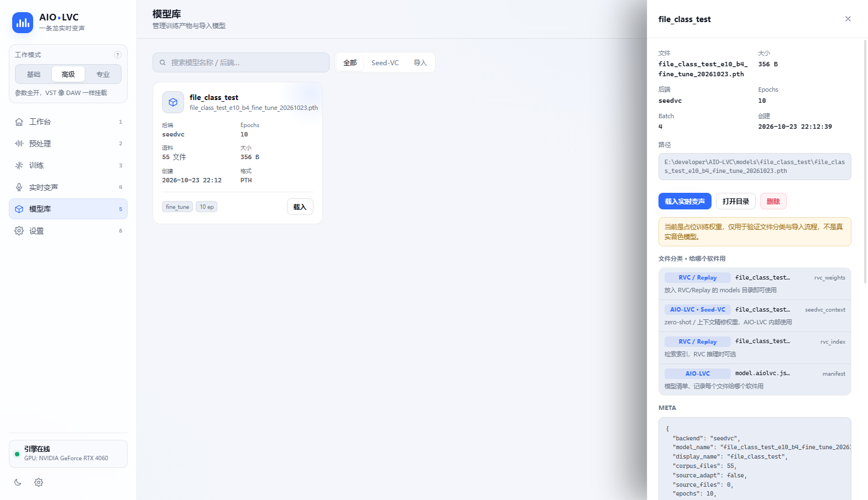This screenshot has width=868, height=500.
Task: Click the 工作模式 help question icon
Action: (118, 55)
